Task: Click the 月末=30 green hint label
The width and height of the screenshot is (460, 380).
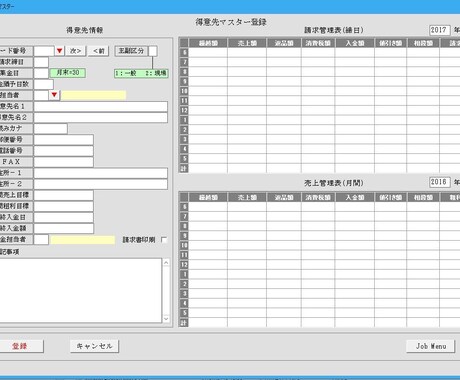Action: tap(68, 73)
